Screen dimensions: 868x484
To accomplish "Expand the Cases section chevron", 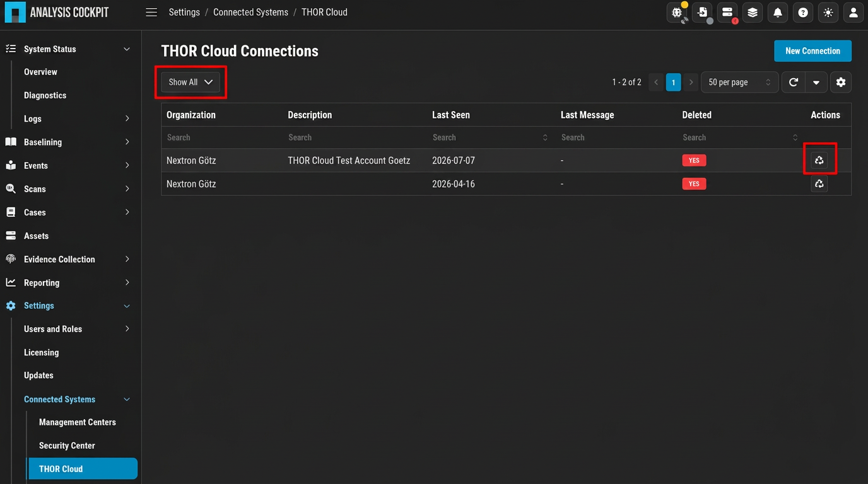I will [x=127, y=212].
